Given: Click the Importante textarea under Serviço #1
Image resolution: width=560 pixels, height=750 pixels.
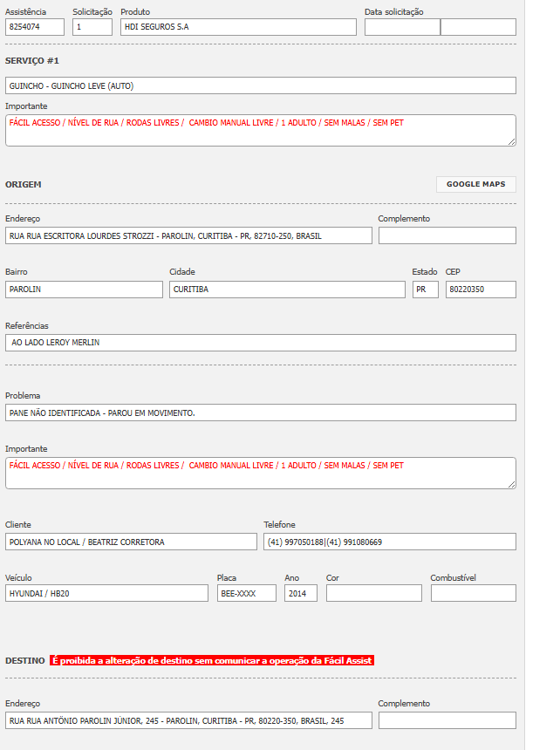Looking at the screenshot, I should click(260, 130).
